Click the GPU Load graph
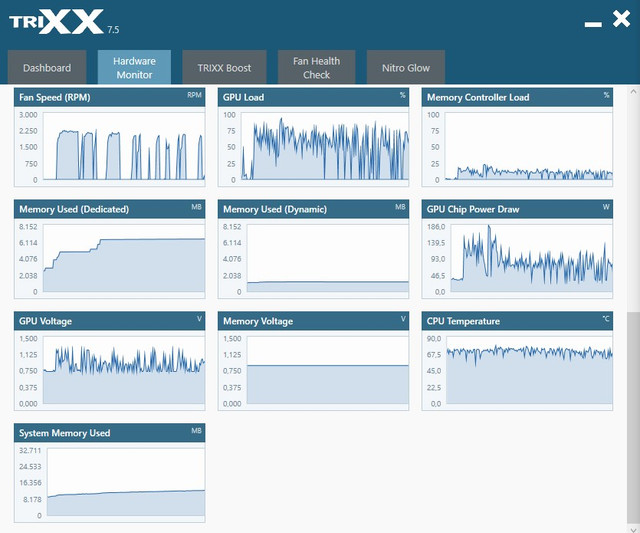This screenshot has height=533, width=640. (x=325, y=146)
